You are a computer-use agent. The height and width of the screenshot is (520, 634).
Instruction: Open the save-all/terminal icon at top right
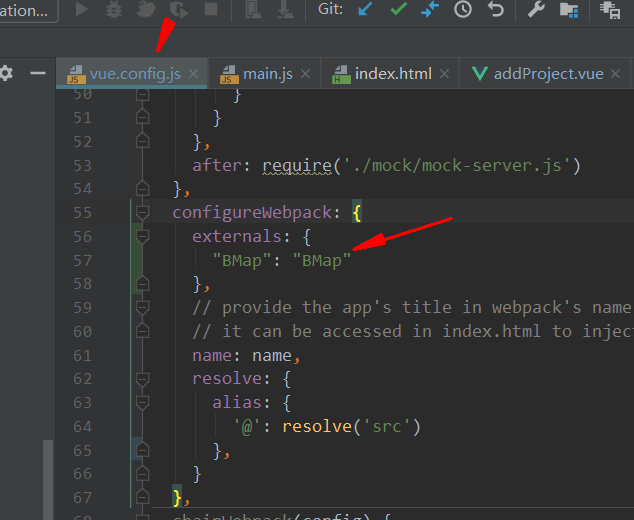click(610, 10)
